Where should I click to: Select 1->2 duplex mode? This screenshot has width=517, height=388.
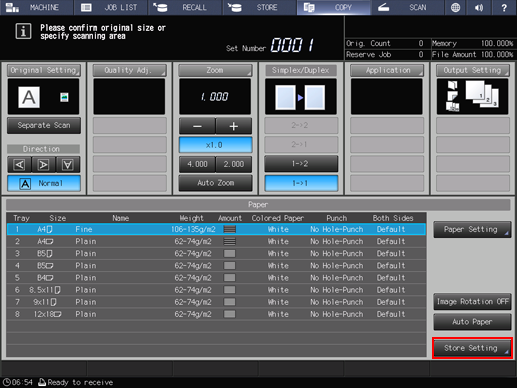coord(301,164)
